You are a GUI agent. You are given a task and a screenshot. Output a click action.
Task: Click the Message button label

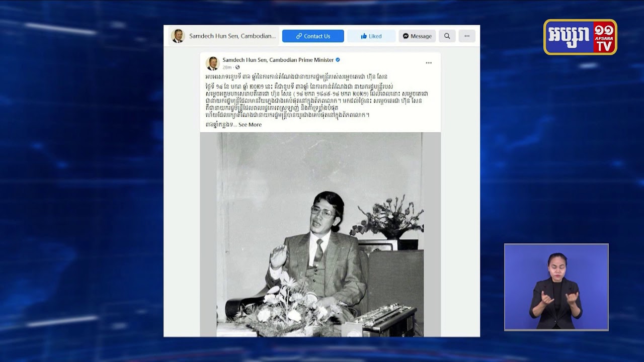(x=421, y=36)
